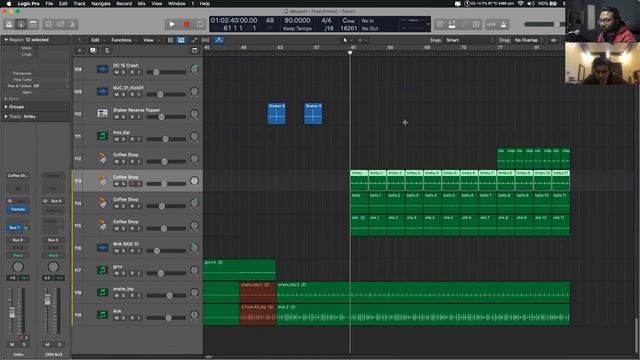Open Smart Controls icon in control bar
This screenshot has width=640, height=360.
tap(48, 24)
